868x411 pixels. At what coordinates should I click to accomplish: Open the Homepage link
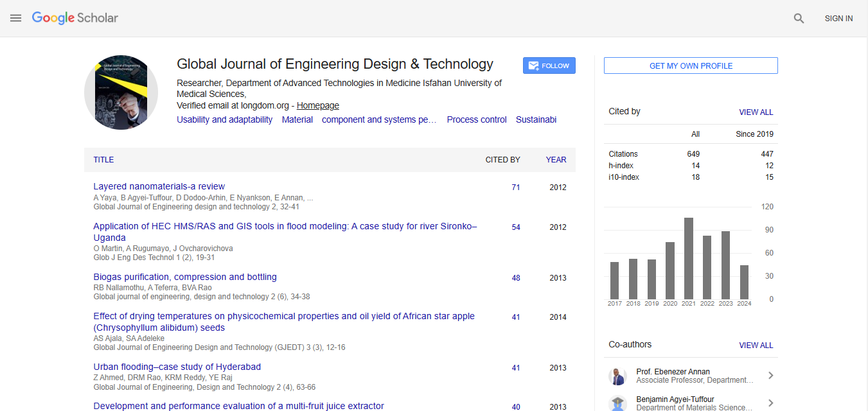point(317,105)
